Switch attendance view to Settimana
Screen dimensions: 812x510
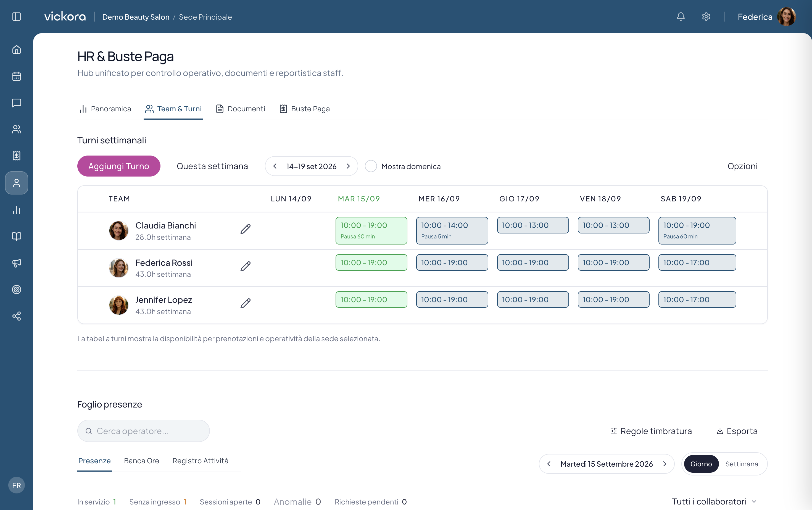pyautogui.click(x=742, y=464)
